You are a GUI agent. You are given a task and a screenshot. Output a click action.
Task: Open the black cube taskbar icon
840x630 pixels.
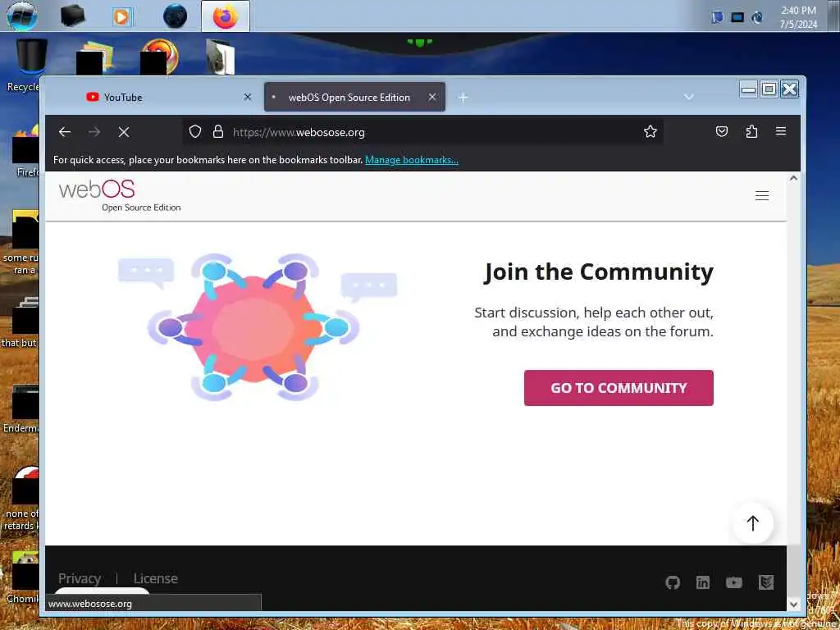click(x=72, y=16)
